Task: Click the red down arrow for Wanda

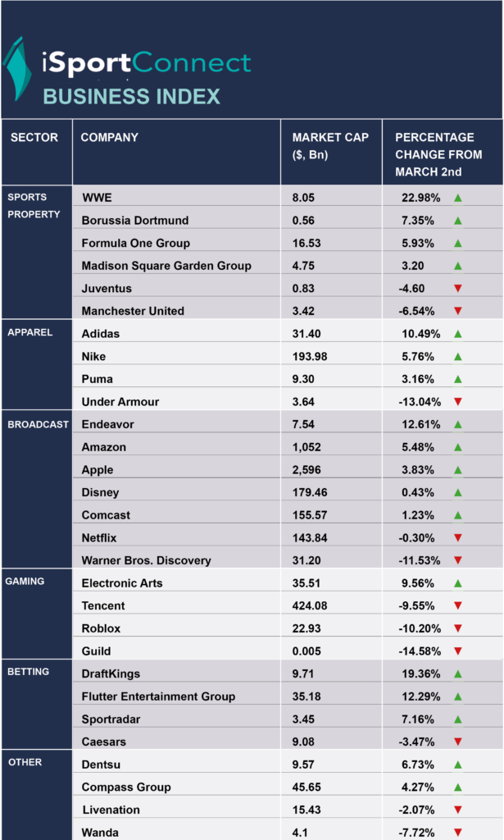Action: pos(458,832)
